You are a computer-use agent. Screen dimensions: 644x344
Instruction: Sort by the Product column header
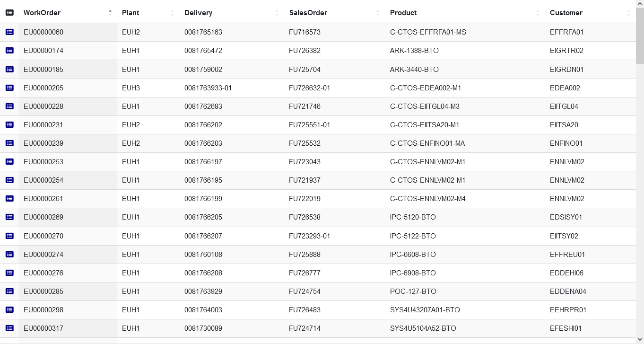tap(403, 13)
